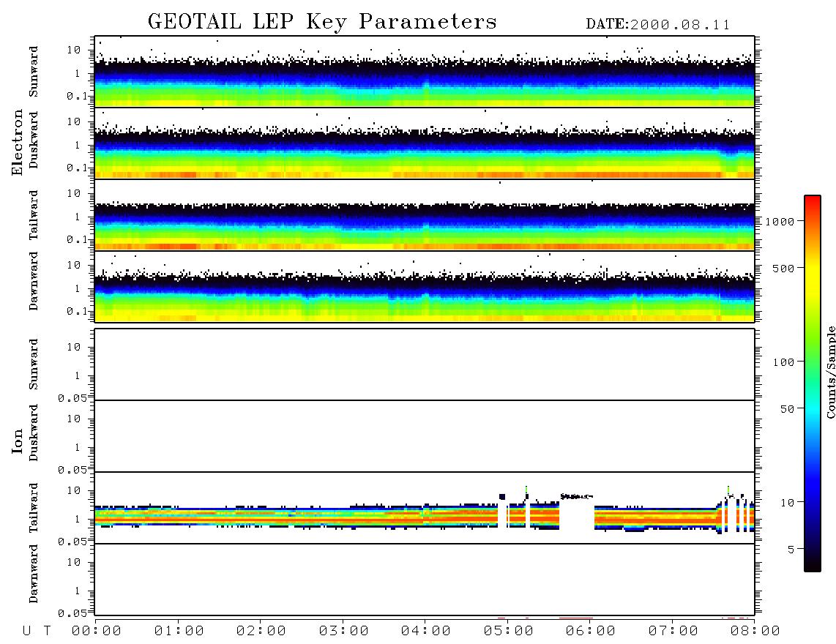
Task: Select the Ion "Duskward" panel label
Action: 34,433
